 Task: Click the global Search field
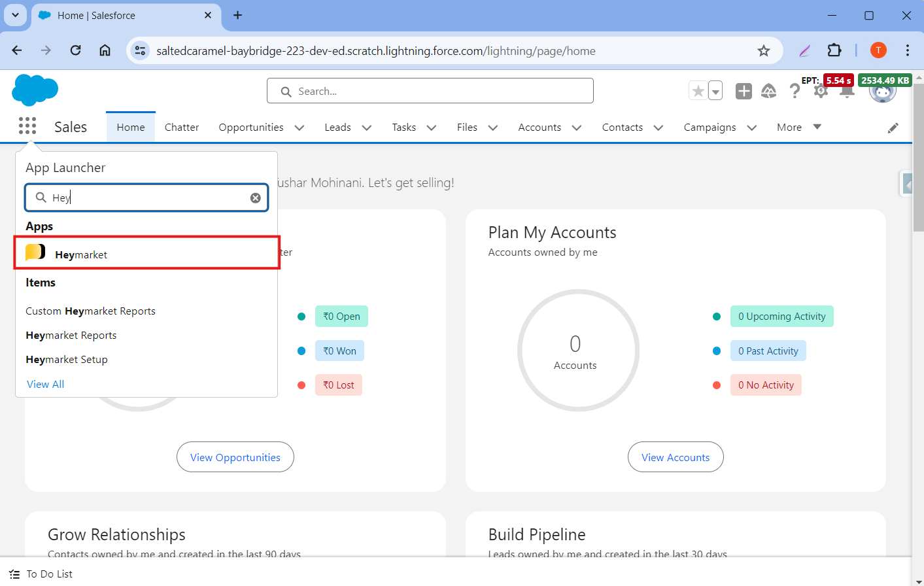click(x=430, y=91)
